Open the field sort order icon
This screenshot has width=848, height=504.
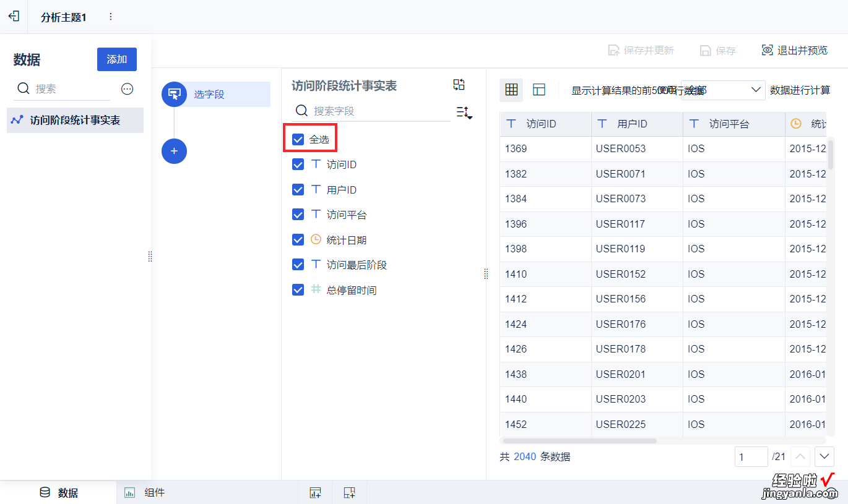click(464, 112)
